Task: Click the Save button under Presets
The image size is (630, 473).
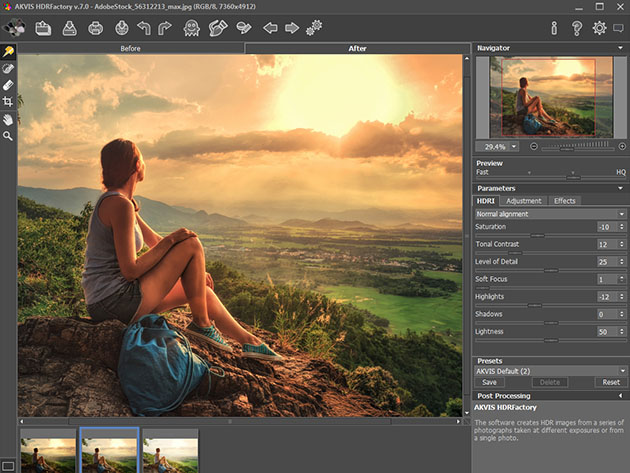Action: tap(489, 382)
